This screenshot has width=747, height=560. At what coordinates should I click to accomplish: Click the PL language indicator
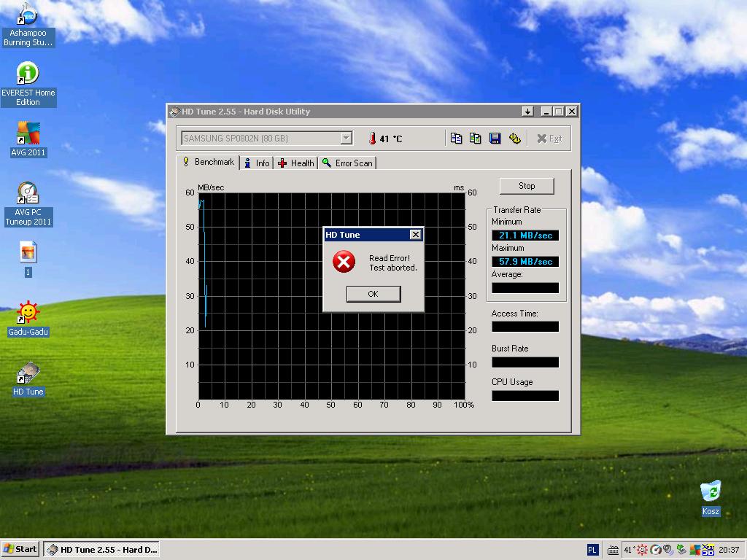pos(592,550)
